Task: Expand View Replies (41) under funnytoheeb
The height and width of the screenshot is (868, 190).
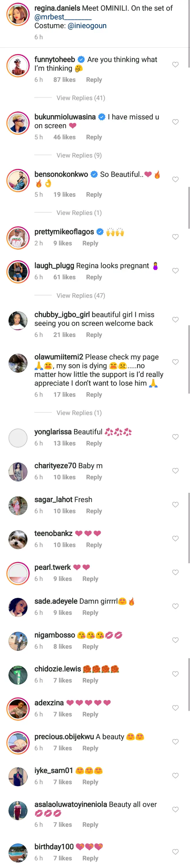Action: pyautogui.click(x=81, y=98)
